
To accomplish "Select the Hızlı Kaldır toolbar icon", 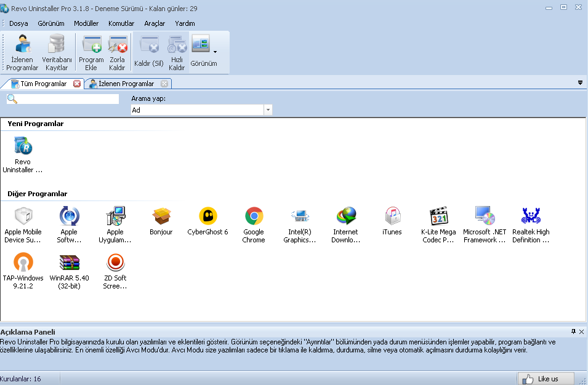I will coord(177,52).
